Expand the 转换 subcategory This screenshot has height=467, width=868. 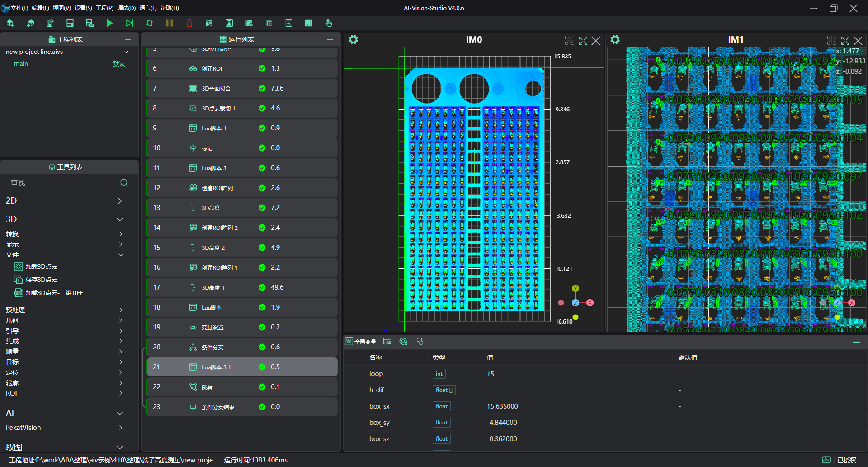coord(121,234)
